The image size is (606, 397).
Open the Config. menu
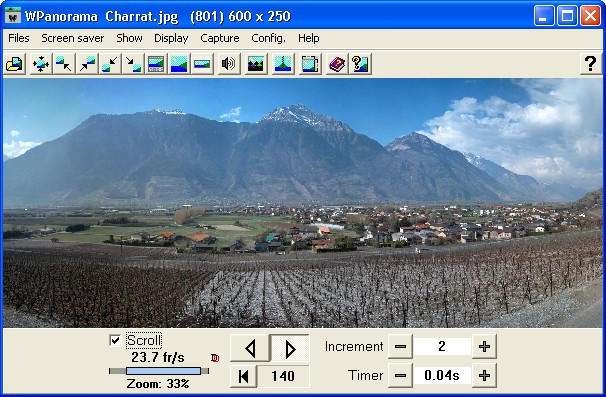click(268, 38)
